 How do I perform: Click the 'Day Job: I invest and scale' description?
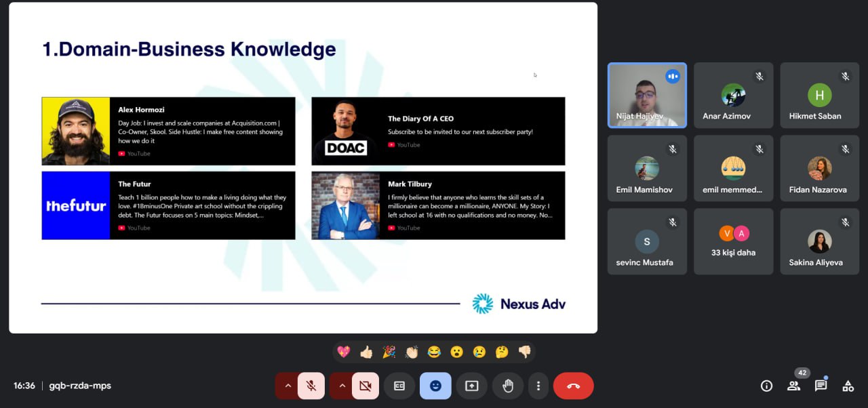click(x=199, y=132)
